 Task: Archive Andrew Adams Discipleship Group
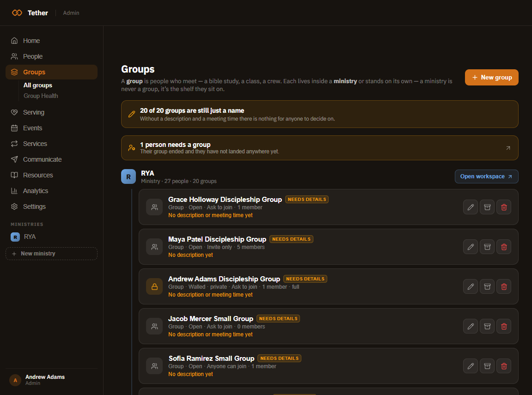(487, 286)
